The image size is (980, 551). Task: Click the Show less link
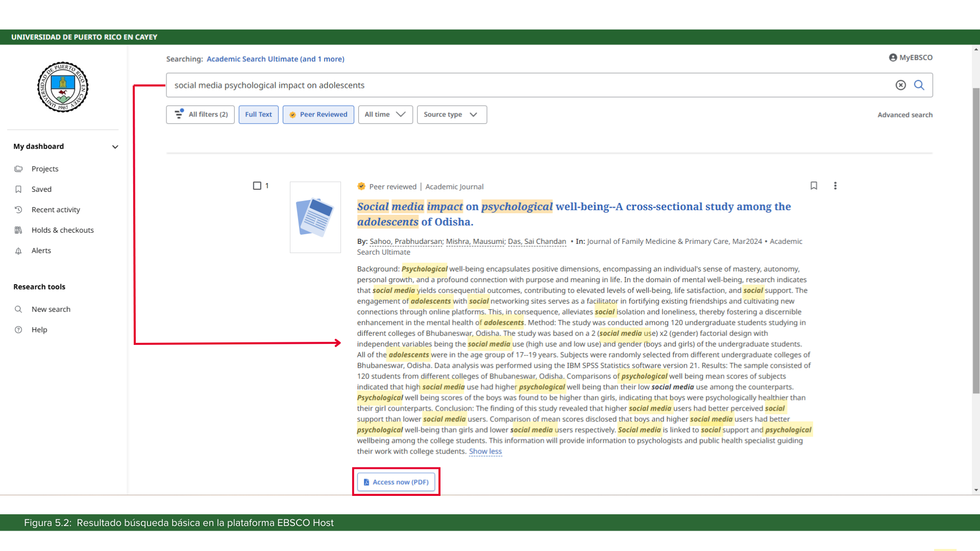(485, 452)
